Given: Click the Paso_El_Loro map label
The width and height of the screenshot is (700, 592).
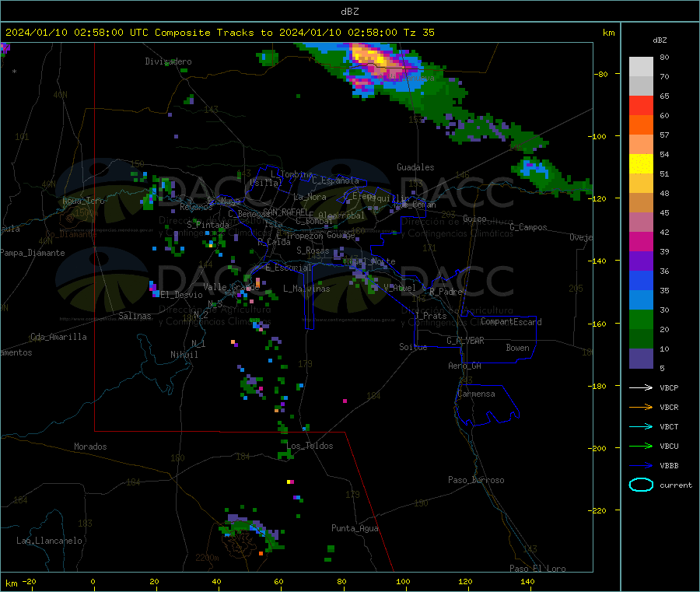Looking at the screenshot, I should 537,569.
